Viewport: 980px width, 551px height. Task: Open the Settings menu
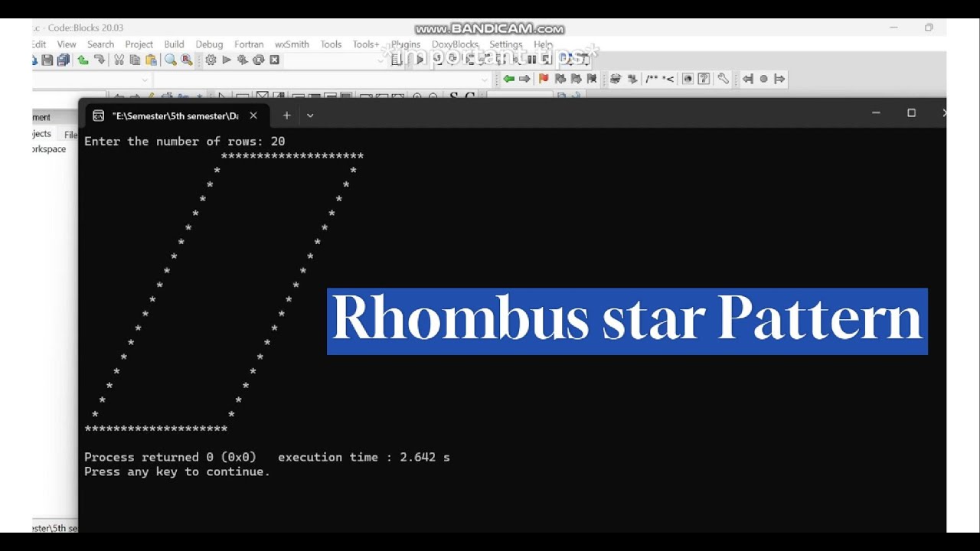coord(505,44)
